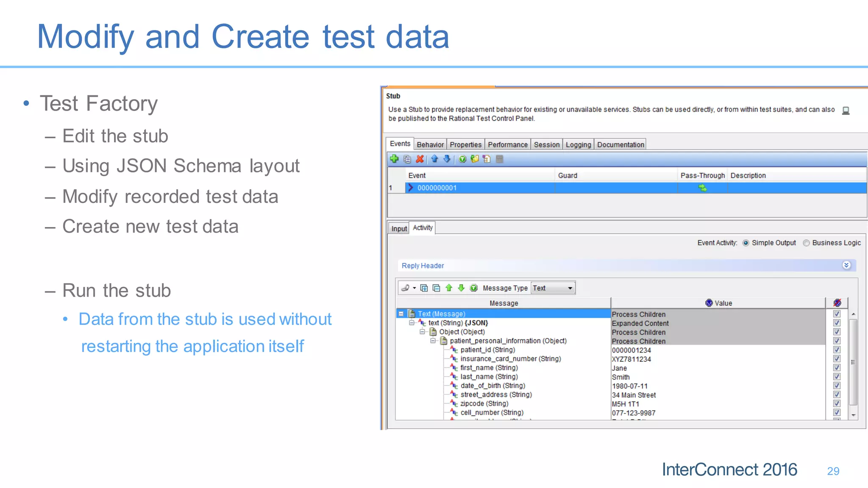The height and width of the screenshot is (488, 868).
Task: Select Simple Output radio button
Action: (746, 243)
